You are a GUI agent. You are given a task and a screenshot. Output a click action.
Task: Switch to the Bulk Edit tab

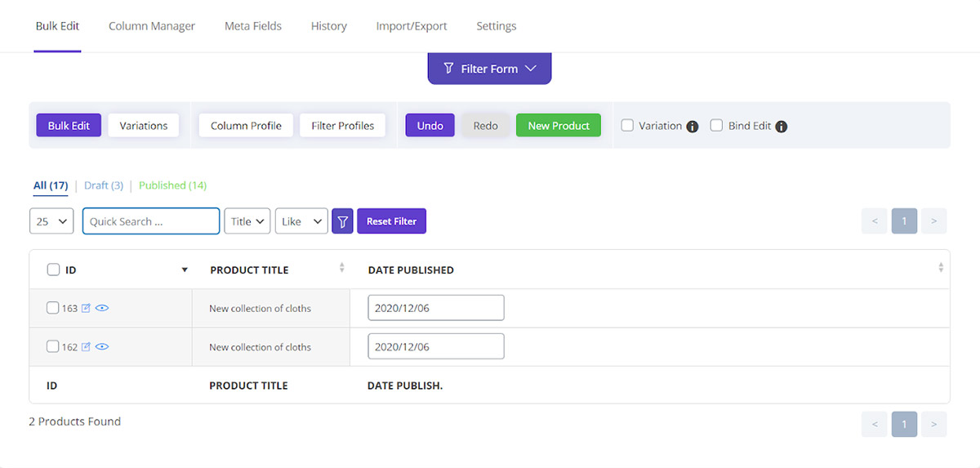(x=57, y=26)
